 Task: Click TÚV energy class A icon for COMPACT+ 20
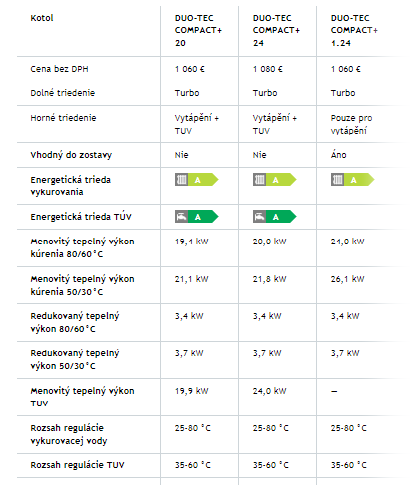click(197, 217)
